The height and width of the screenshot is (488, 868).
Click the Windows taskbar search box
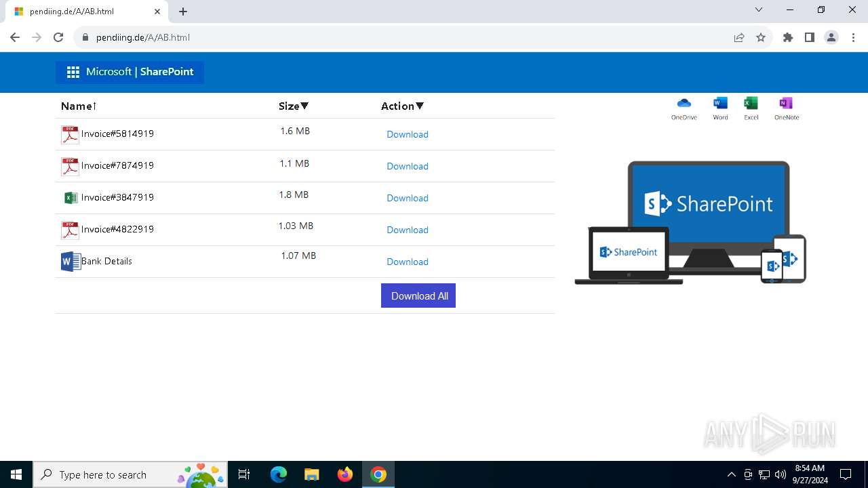click(130, 474)
